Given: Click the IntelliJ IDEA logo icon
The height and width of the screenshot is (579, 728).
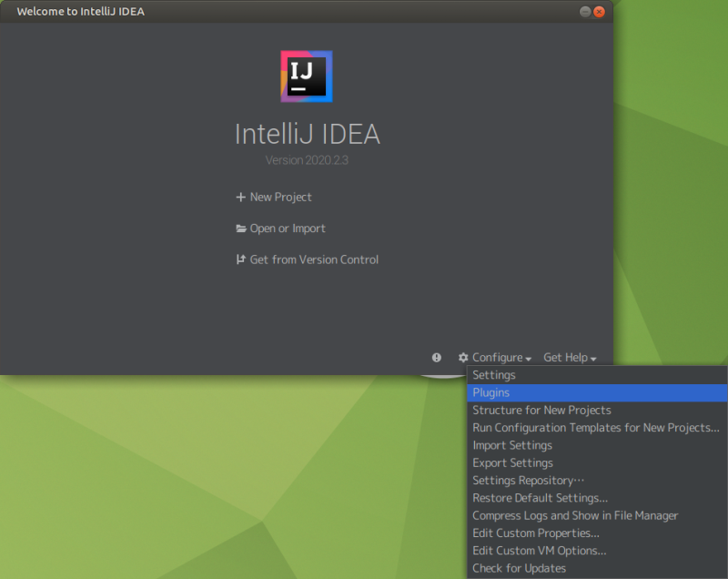Looking at the screenshot, I should point(307,76).
